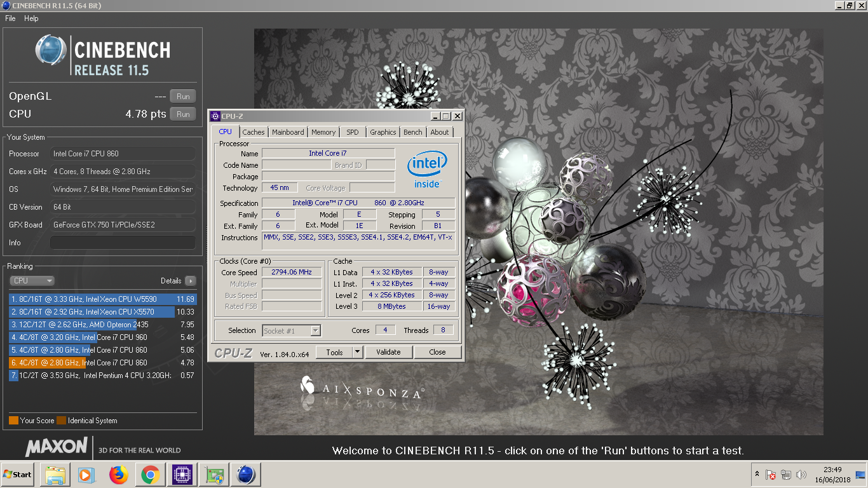This screenshot has width=868, height=488.
Task: Switch to Cinebench taskbar sphere icon
Action: 245,475
